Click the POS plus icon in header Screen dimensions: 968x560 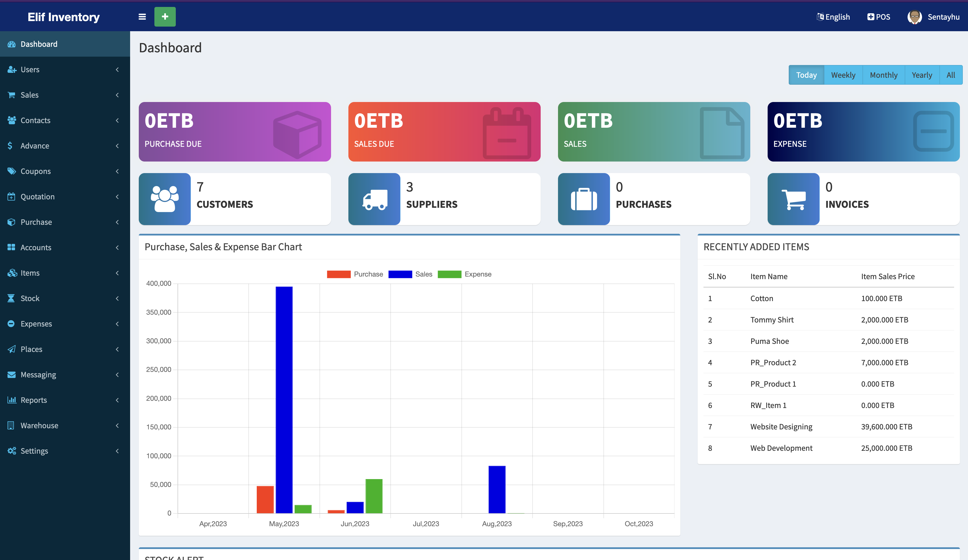coord(871,17)
